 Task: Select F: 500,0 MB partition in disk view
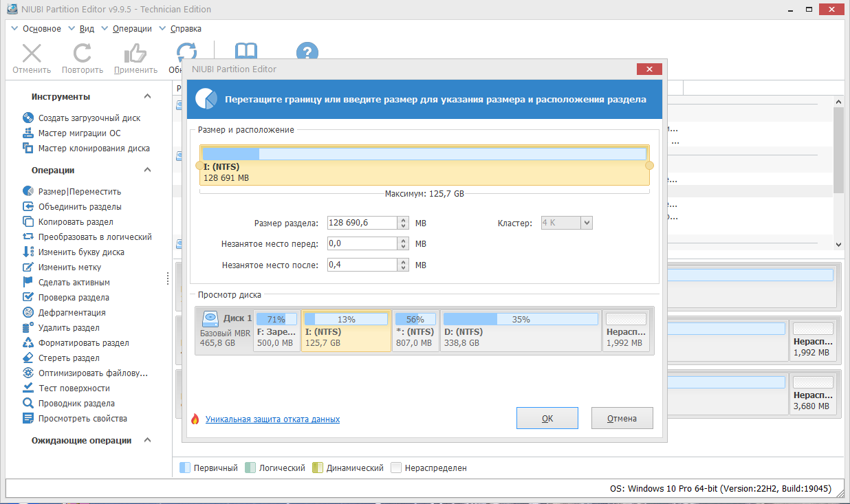coord(276,331)
